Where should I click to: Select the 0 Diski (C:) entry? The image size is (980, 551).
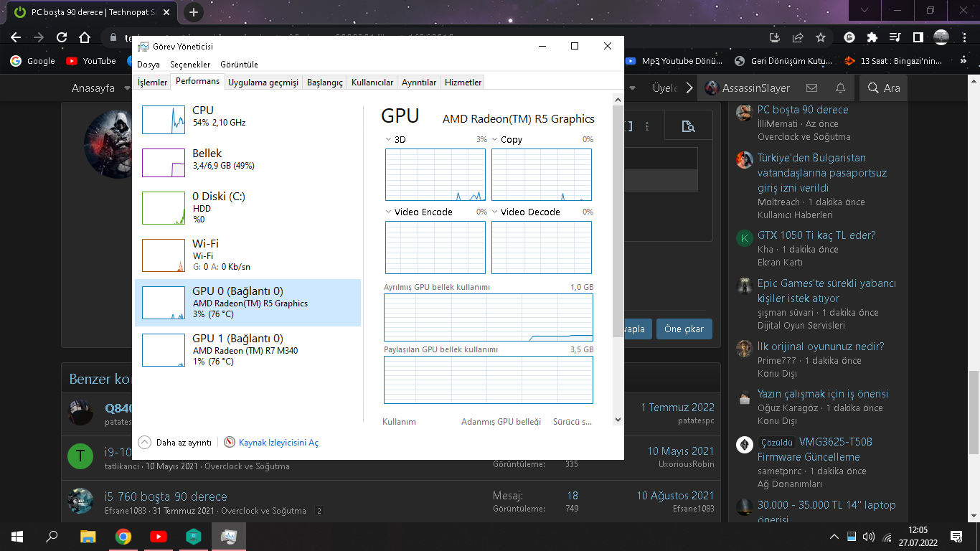pos(248,207)
